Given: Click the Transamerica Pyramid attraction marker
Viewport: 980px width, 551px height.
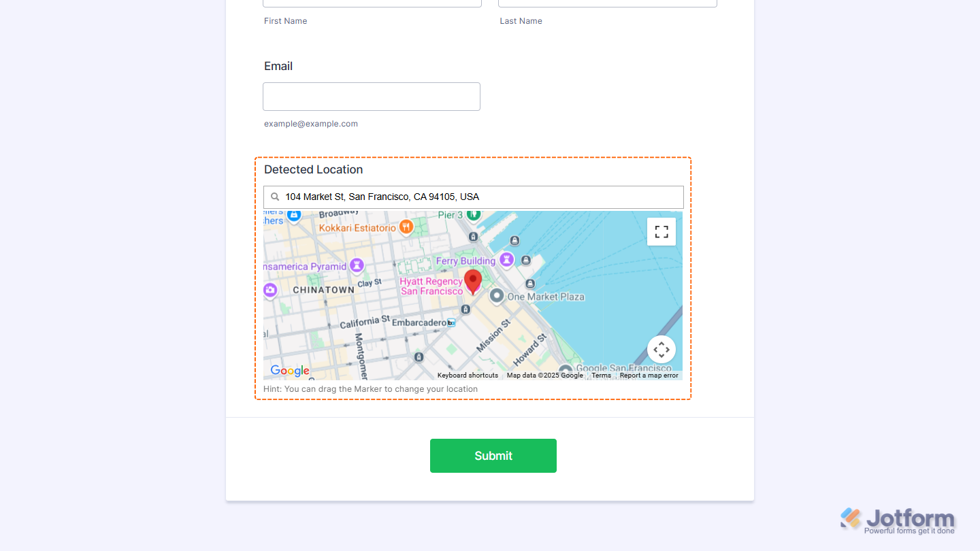Looking at the screenshot, I should click(359, 265).
